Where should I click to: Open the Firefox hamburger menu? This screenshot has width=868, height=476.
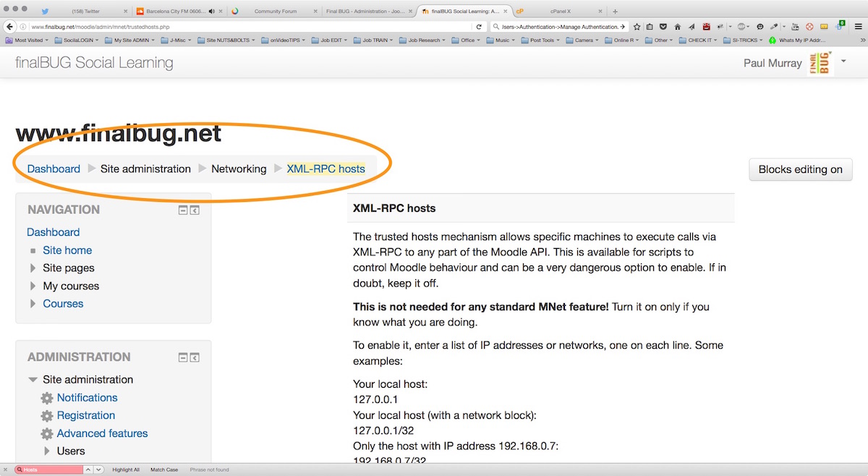[859, 27]
